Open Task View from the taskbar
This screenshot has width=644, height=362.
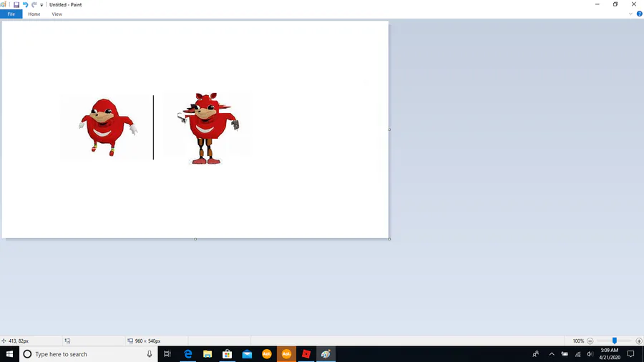(167, 354)
